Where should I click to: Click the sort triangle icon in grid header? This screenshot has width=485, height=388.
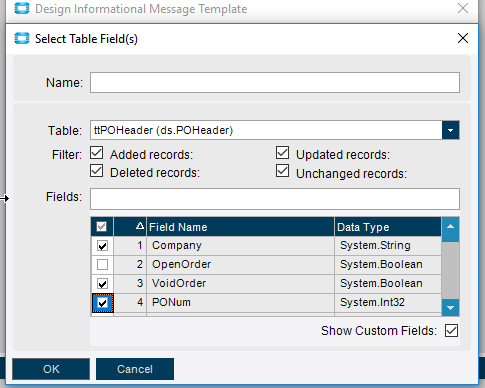point(140,226)
